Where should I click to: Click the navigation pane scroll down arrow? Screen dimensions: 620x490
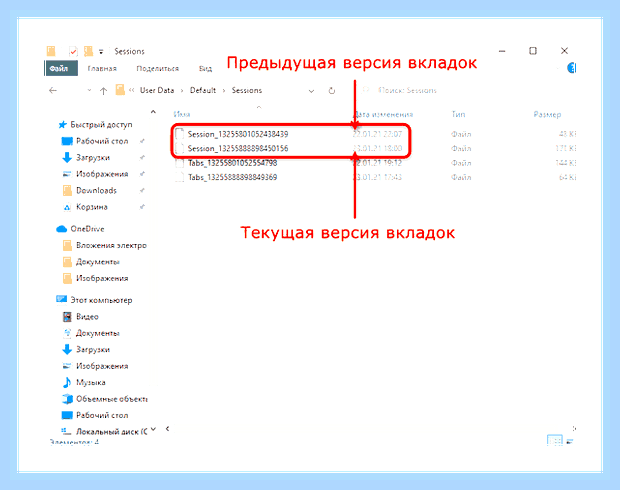tap(153, 429)
